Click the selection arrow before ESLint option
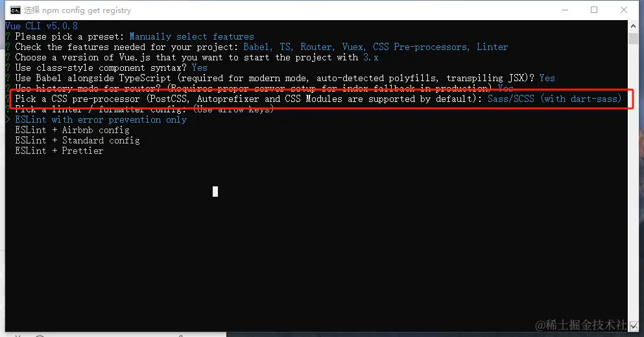Image resolution: width=644 pixels, height=337 pixels. (8, 119)
